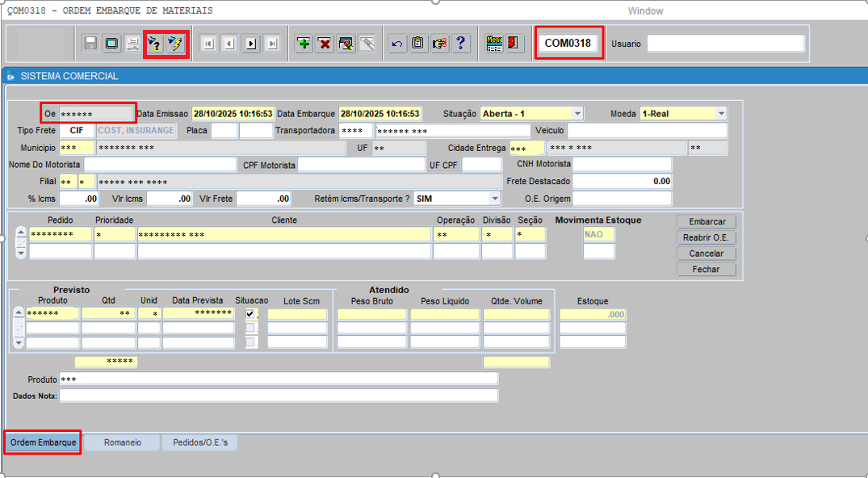
Task: Click the Reabrir O.E. button
Action: click(707, 237)
